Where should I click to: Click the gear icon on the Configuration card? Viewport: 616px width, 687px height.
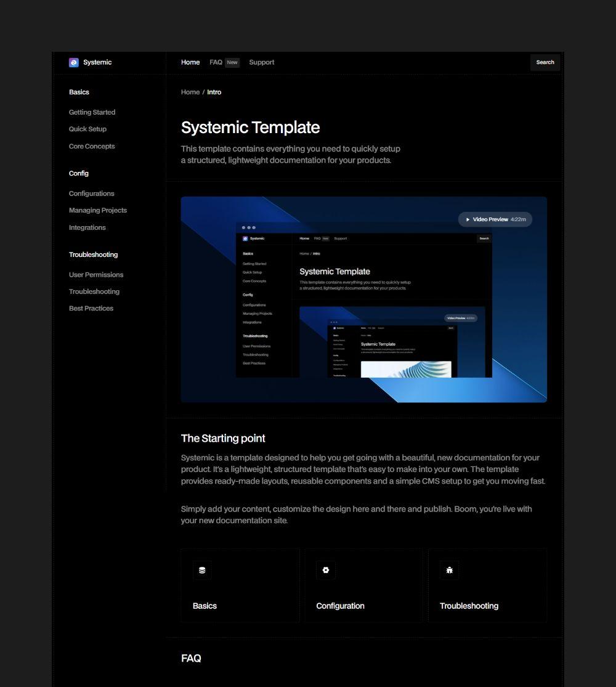pyautogui.click(x=325, y=570)
